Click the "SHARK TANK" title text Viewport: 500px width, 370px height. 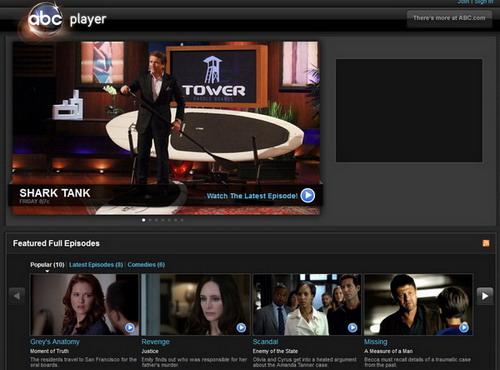(x=55, y=193)
